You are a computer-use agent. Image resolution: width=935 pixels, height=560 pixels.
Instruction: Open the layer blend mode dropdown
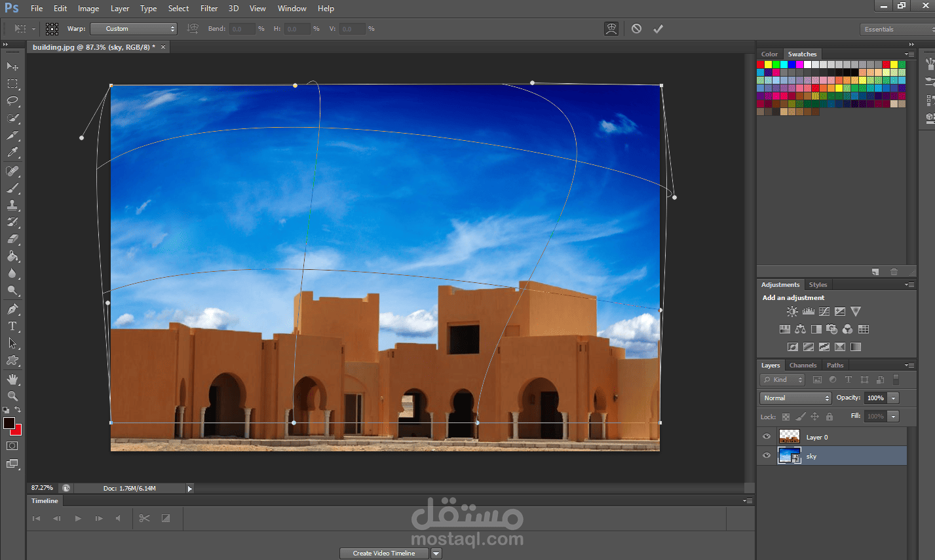(795, 398)
